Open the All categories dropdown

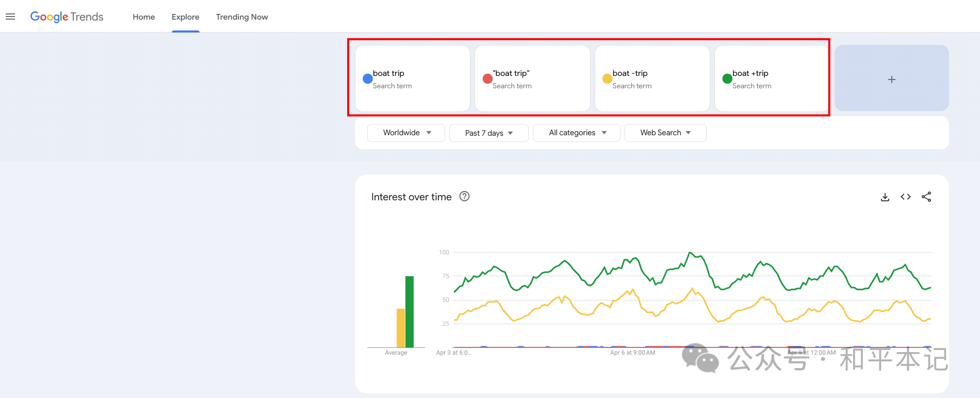577,133
